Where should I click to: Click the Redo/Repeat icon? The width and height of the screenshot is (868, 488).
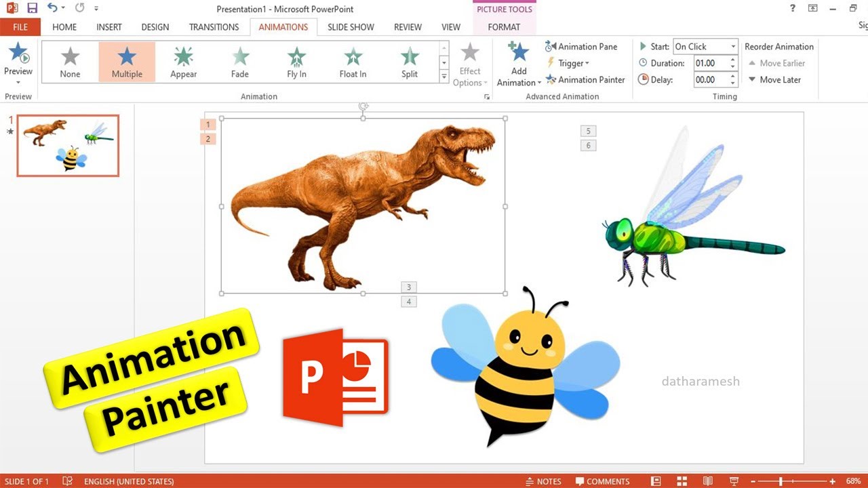pos(80,9)
